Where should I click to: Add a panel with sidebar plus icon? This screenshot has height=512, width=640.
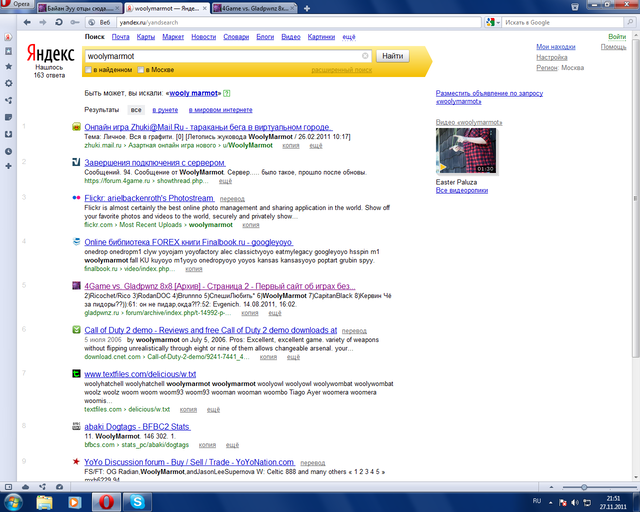(x=8, y=166)
